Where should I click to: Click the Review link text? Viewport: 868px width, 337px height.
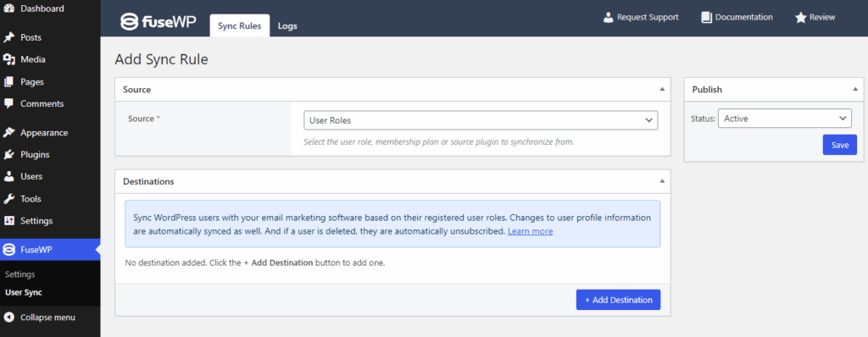click(x=822, y=17)
